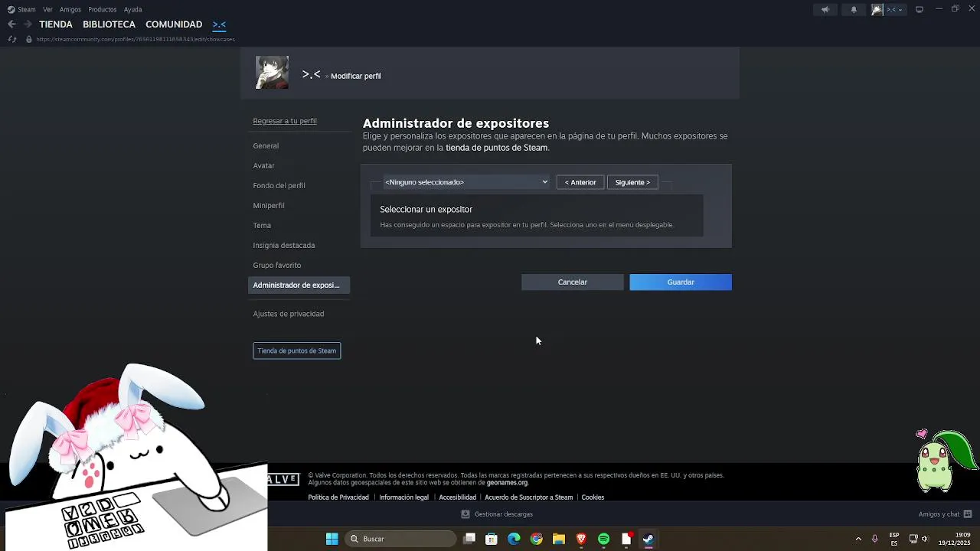Open the Amigos menu
The width and height of the screenshot is (980, 551).
pyautogui.click(x=70, y=9)
